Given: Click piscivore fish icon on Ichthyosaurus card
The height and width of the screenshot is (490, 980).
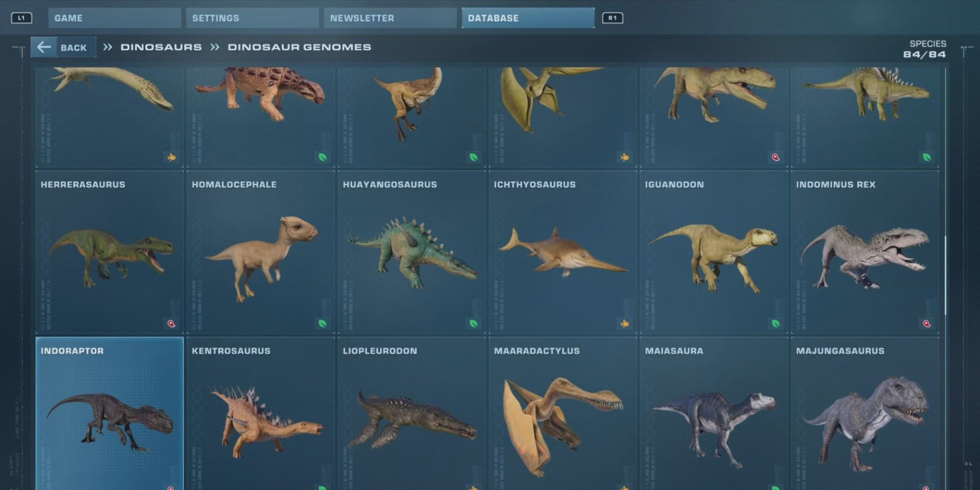Looking at the screenshot, I should click(x=625, y=323).
